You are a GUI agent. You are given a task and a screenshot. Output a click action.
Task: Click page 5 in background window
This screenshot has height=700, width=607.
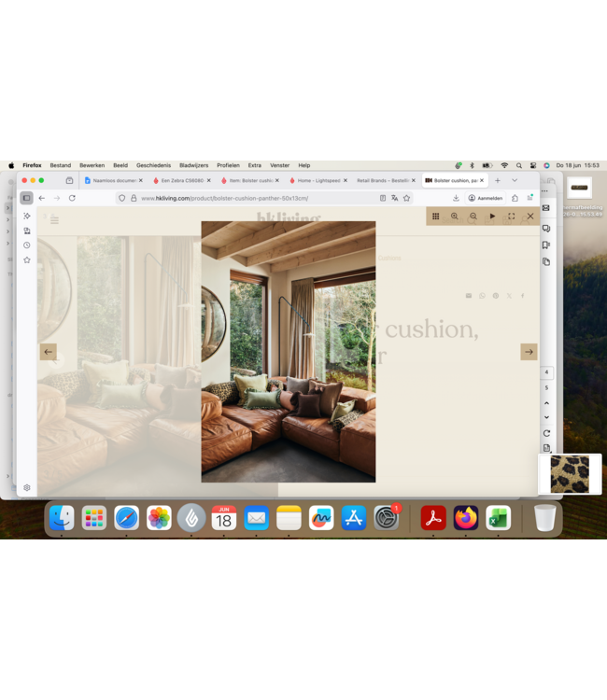click(x=546, y=387)
